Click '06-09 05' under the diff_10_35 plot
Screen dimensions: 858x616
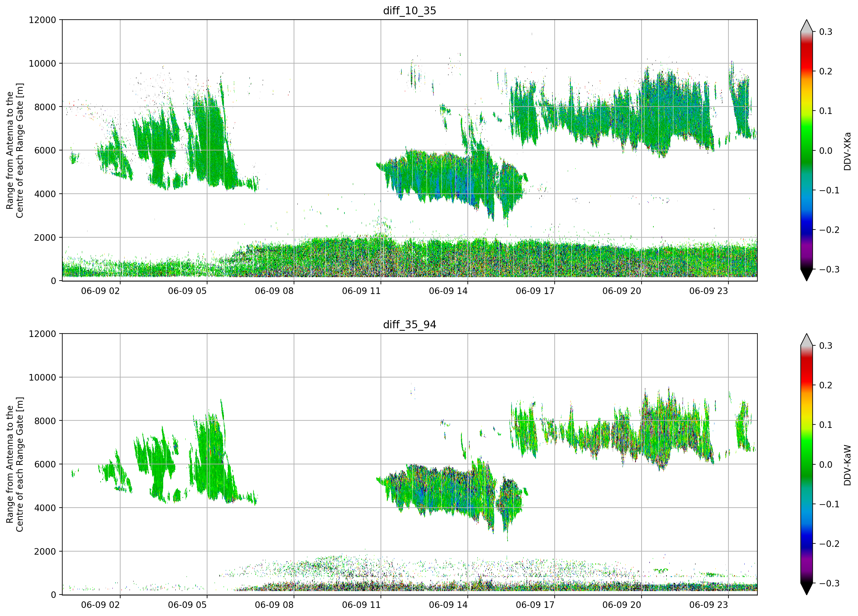tap(187, 291)
